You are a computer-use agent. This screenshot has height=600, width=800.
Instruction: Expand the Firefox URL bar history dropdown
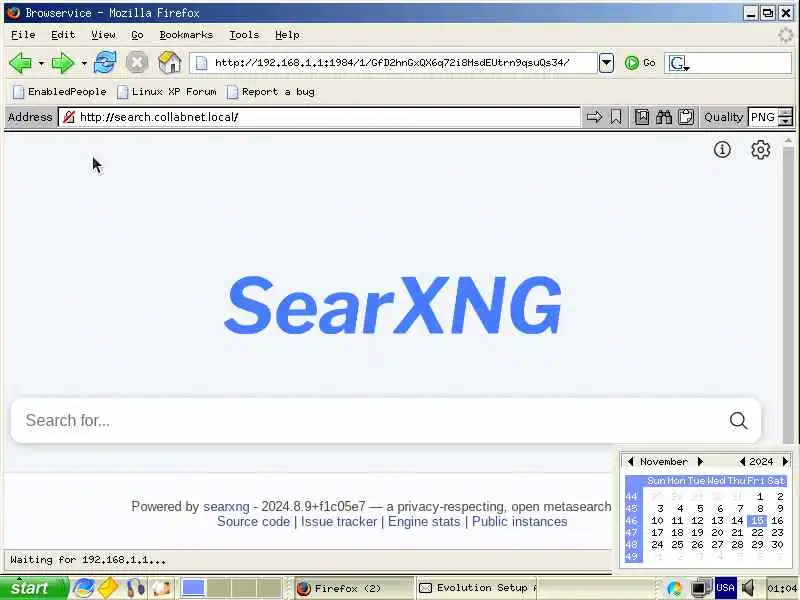(x=606, y=63)
